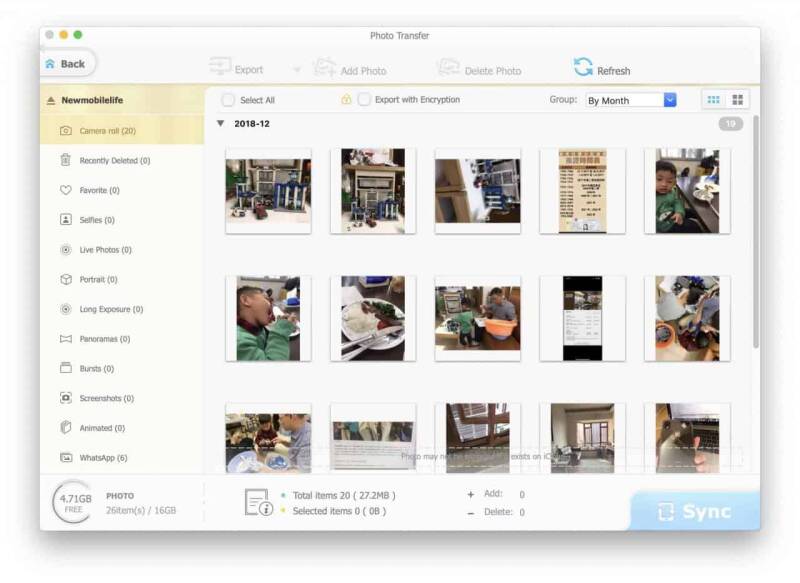Screen dimensions: 800x583
Task: Click the 4.71GB free storage ring
Action: tap(74, 502)
